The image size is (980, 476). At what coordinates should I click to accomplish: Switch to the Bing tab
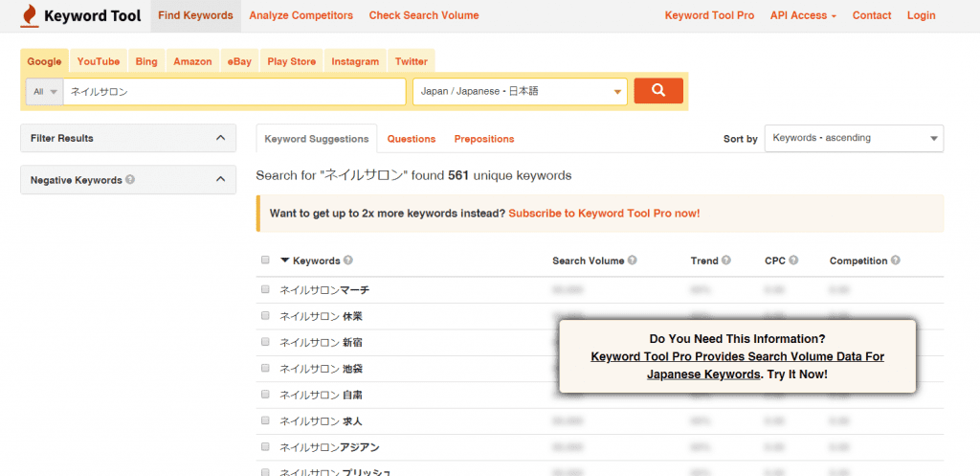[x=146, y=61]
